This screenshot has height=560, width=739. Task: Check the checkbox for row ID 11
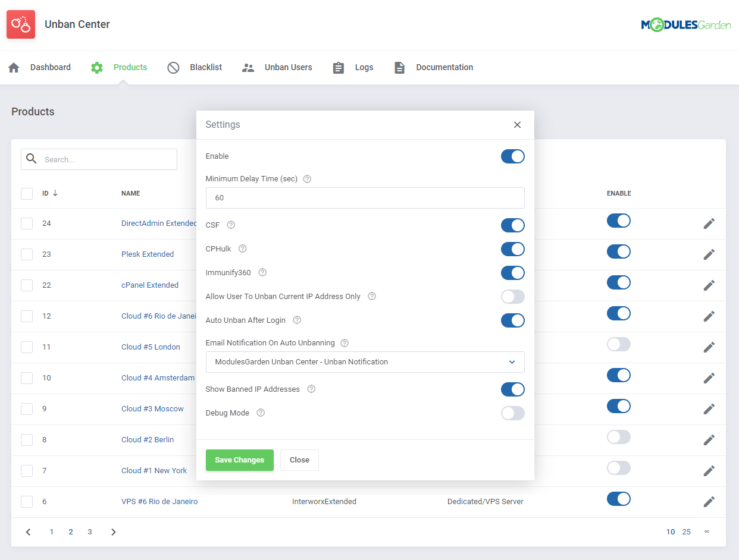coord(27,347)
